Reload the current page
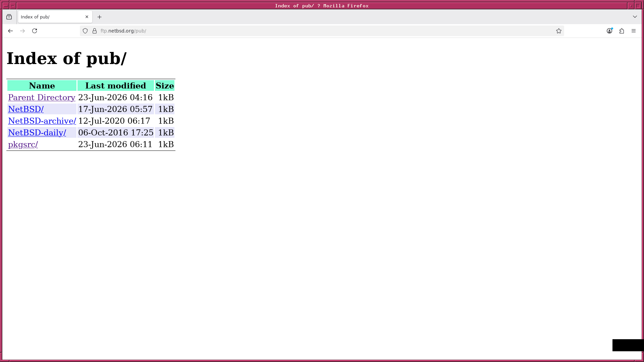The height and width of the screenshot is (362, 644). (x=35, y=31)
